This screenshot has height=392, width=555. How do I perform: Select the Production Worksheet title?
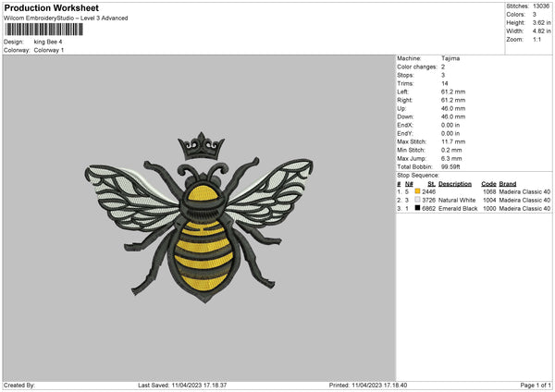pos(51,7)
